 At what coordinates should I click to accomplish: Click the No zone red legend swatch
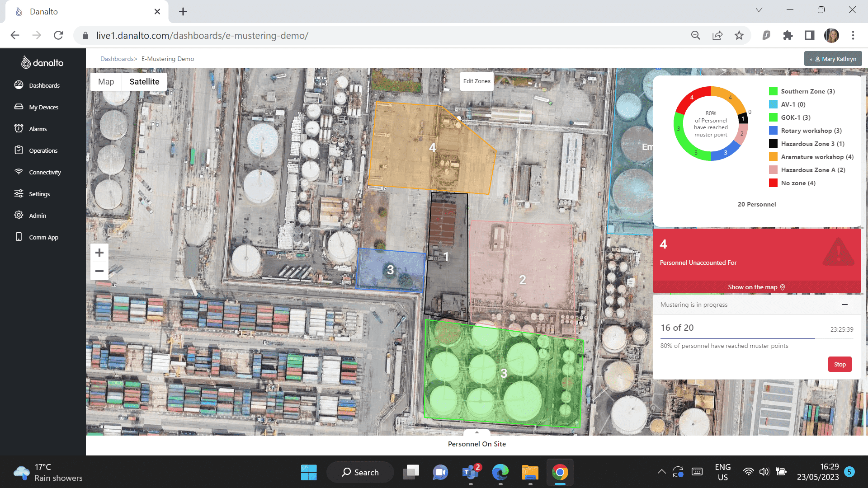(x=773, y=183)
